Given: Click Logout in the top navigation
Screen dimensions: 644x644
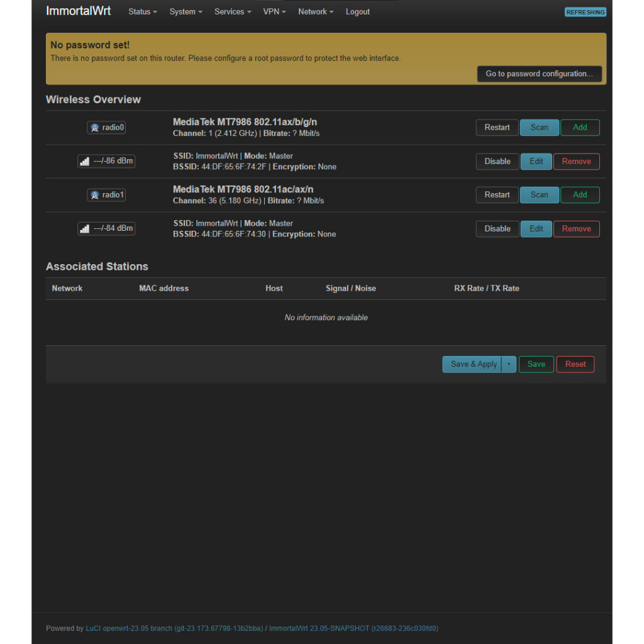Looking at the screenshot, I should pos(357,12).
